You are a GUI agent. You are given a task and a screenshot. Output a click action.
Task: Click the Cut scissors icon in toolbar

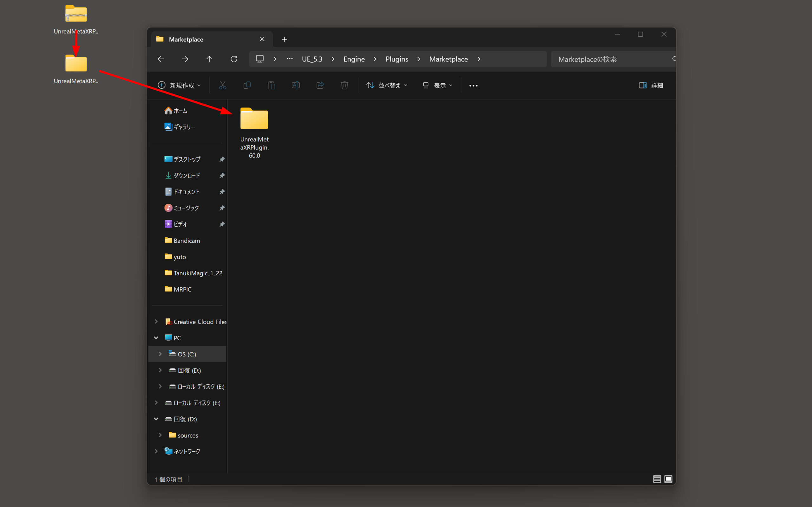(222, 86)
